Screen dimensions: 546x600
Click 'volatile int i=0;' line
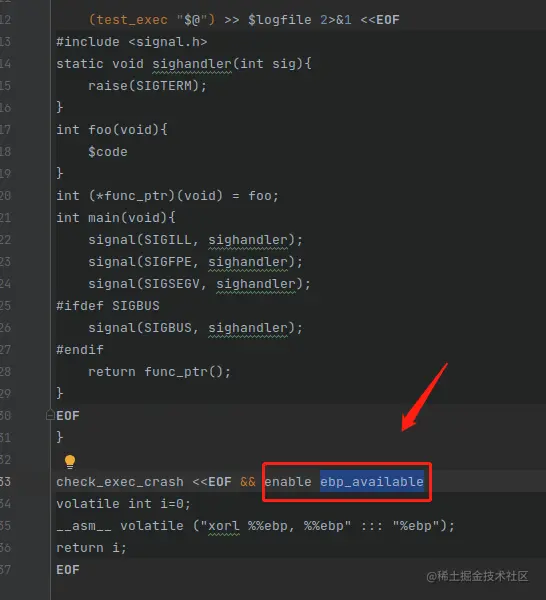coord(124,504)
